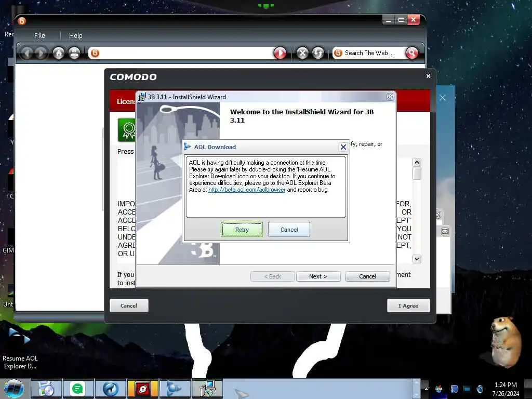Click the browser Print icon

point(74,53)
